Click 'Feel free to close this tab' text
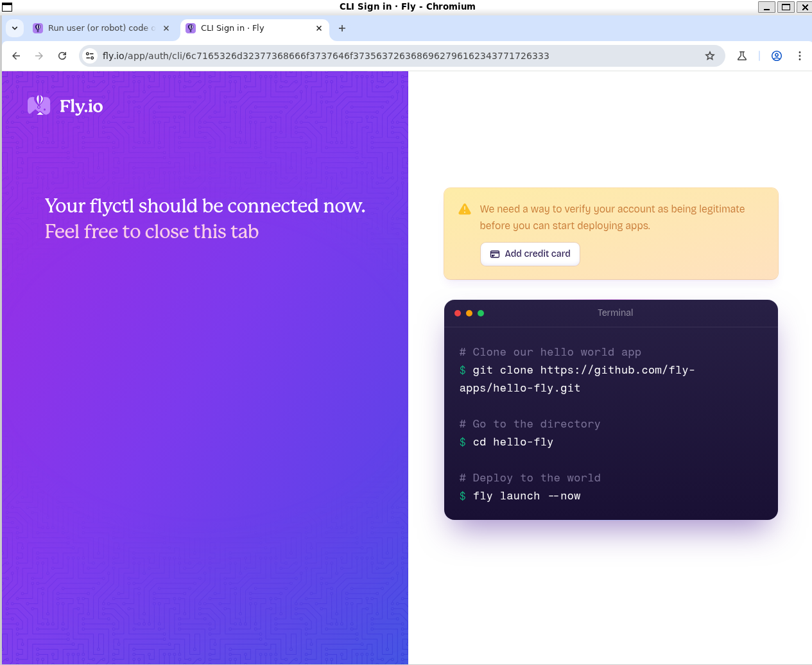This screenshot has height=665, width=812. (152, 232)
